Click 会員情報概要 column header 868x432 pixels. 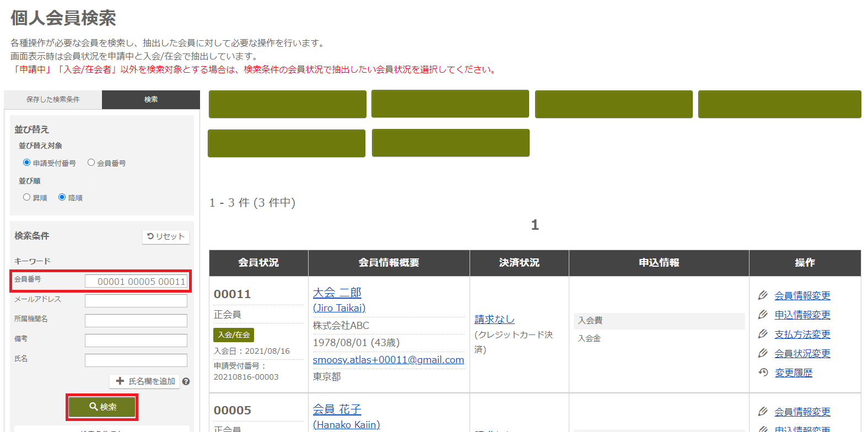(389, 263)
